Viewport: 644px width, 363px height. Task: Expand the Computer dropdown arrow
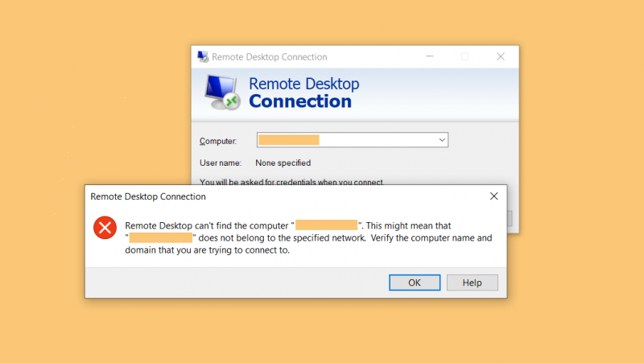[442, 140]
